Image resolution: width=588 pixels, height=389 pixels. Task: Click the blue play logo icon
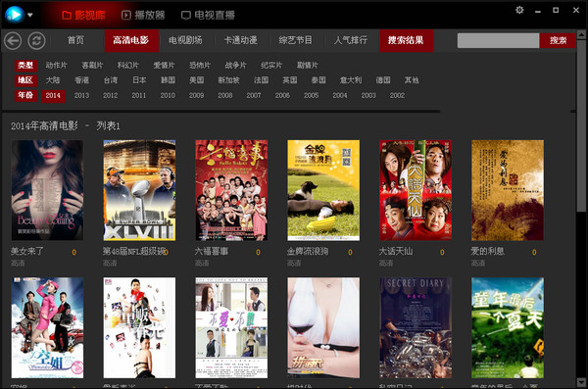point(15,15)
